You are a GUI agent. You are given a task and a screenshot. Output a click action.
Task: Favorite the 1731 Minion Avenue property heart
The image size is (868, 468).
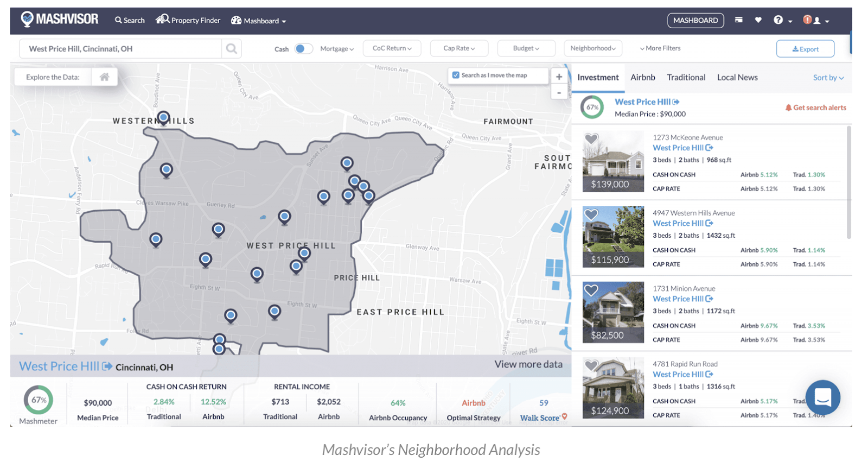coord(591,290)
